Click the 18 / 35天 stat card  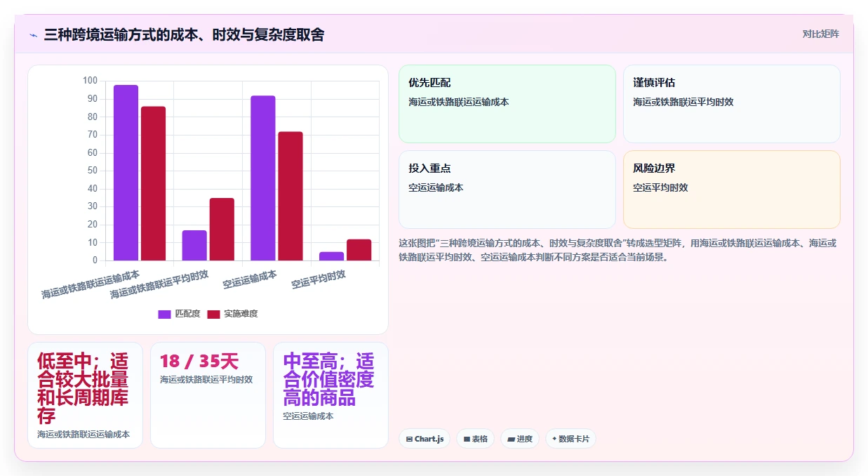point(208,395)
